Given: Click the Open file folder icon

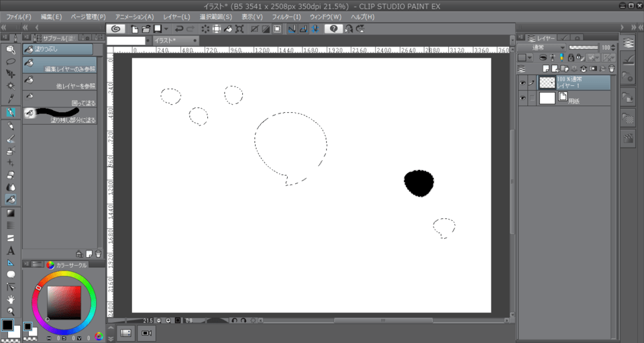Looking at the screenshot, I should point(146,29).
